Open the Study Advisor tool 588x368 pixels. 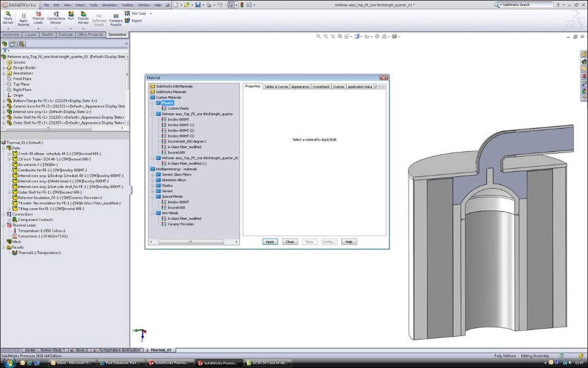click(8, 18)
